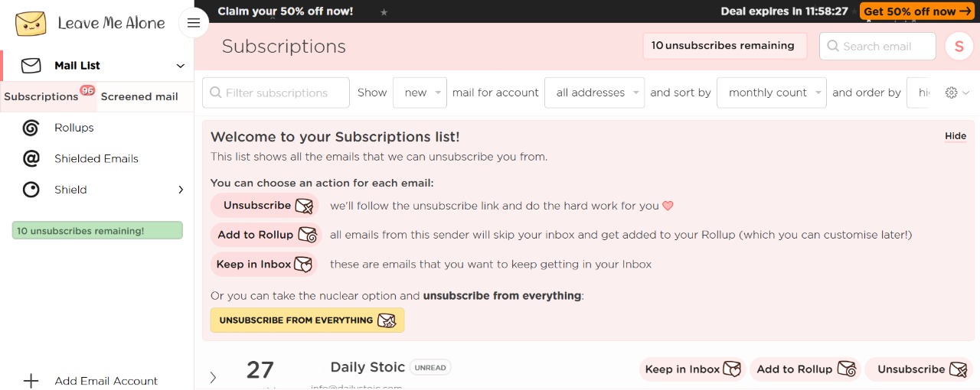This screenshot has width=980, height=390.
Task: Click the Deal expires countdown text
Action: pyautogui.click(x=785, y=11)
